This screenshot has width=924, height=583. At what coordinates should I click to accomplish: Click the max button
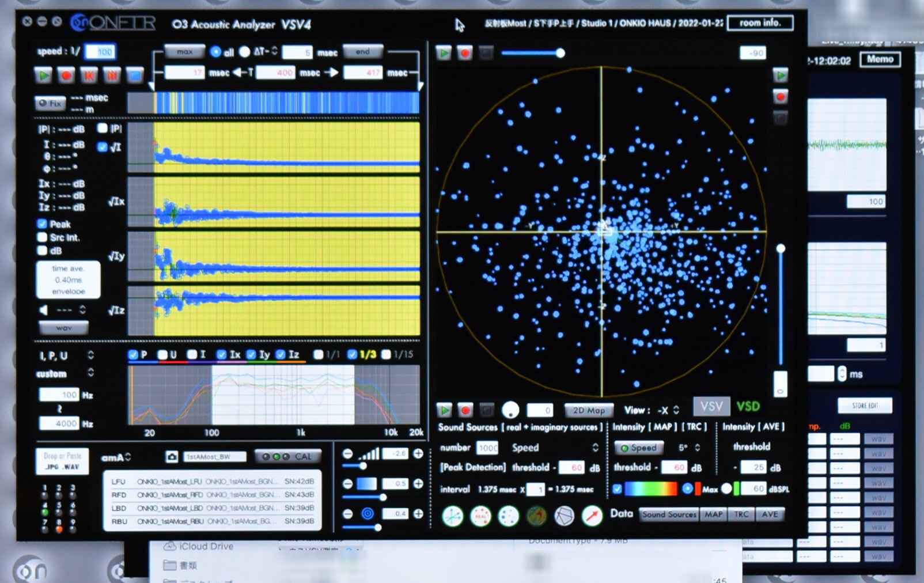pos(185,52)
